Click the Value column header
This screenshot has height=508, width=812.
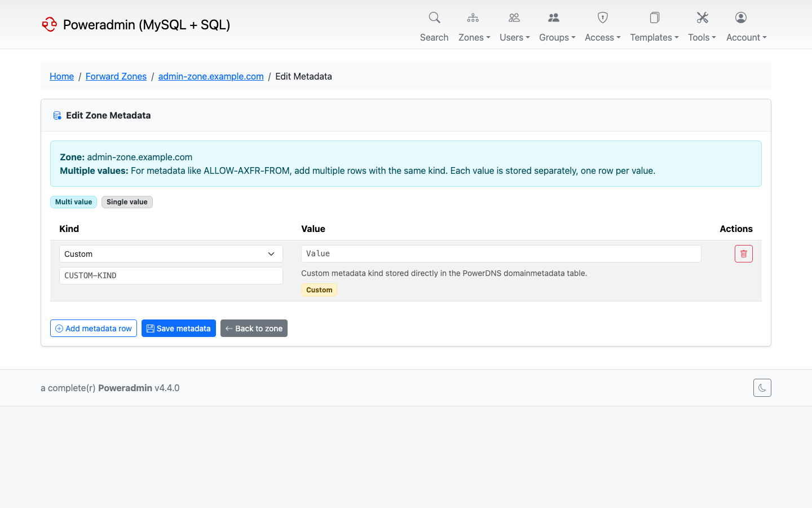coord(313,229)
